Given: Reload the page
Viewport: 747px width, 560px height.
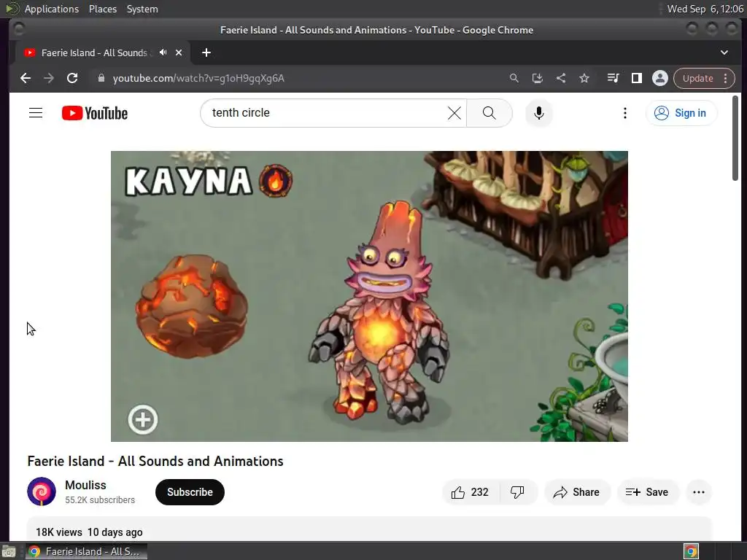Looking at the screenshot, I should 72,78.
